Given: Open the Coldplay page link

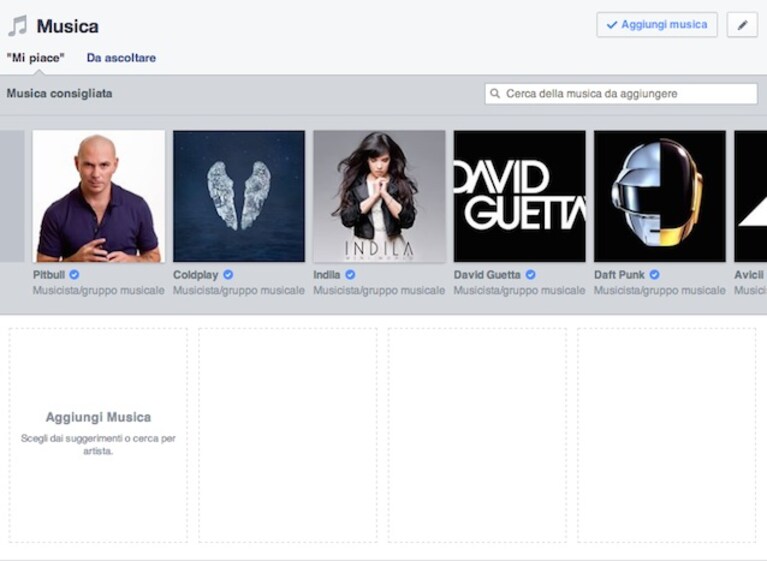Looking at the screenshot, I should point(196,275).
